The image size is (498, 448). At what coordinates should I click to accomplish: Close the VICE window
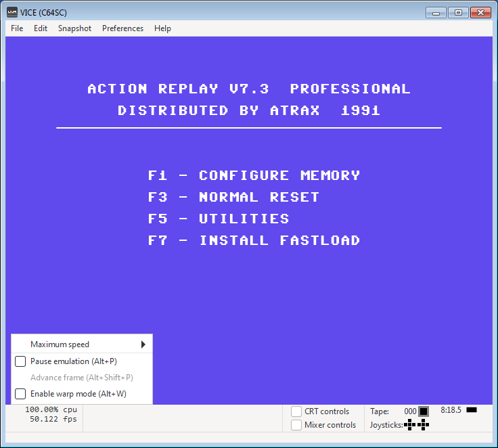click(x=480, y=13)
